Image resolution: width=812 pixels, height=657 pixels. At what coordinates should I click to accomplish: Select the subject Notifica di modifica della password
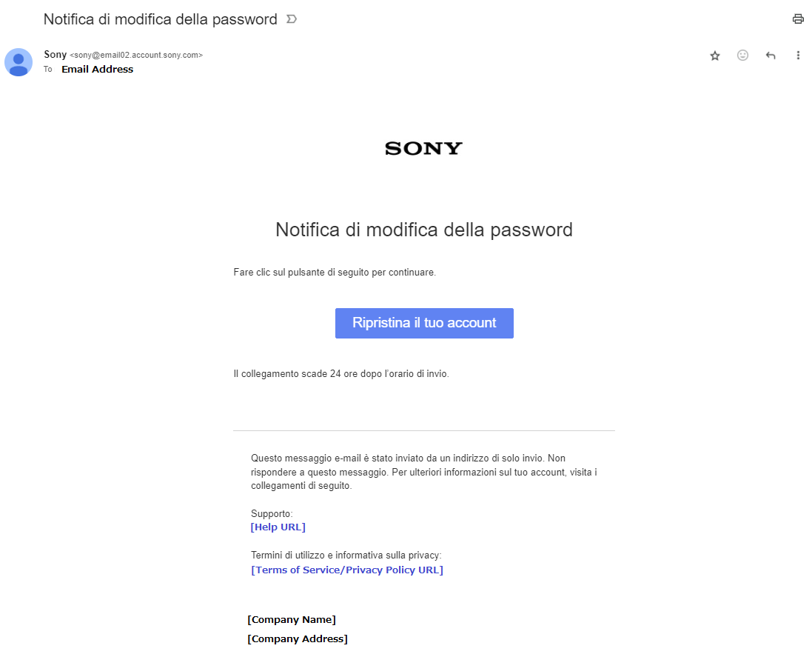tap(160, 19)
